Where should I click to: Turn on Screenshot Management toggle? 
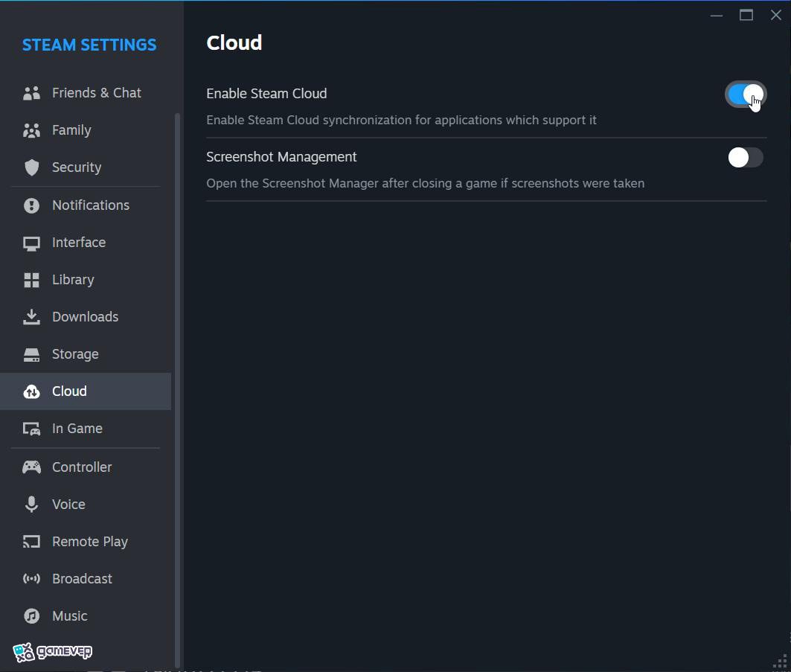(745, 158)
